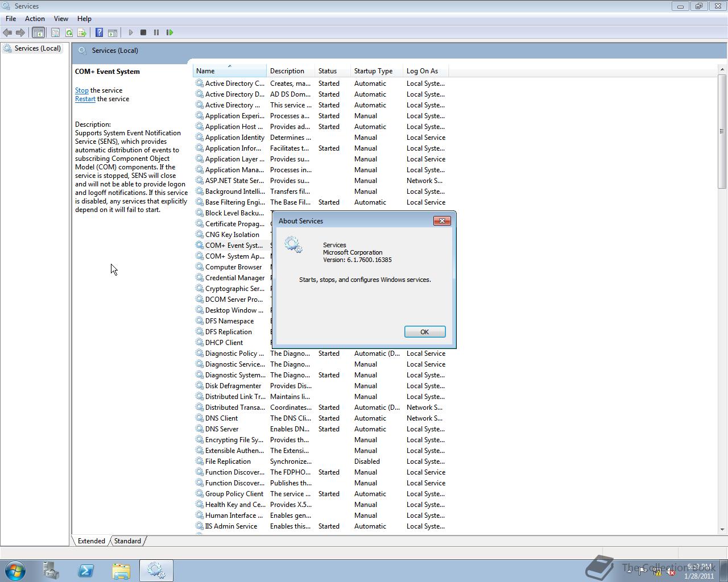Open the Action menu

pos(35,19)
